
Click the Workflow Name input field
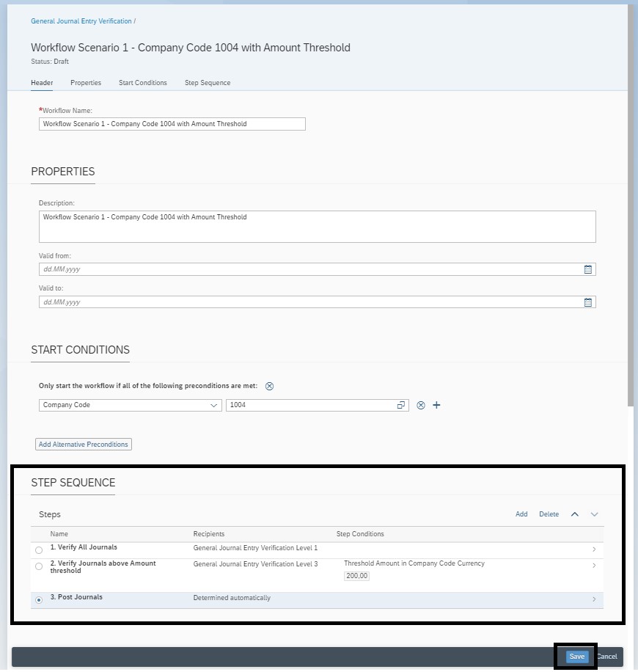172,124
